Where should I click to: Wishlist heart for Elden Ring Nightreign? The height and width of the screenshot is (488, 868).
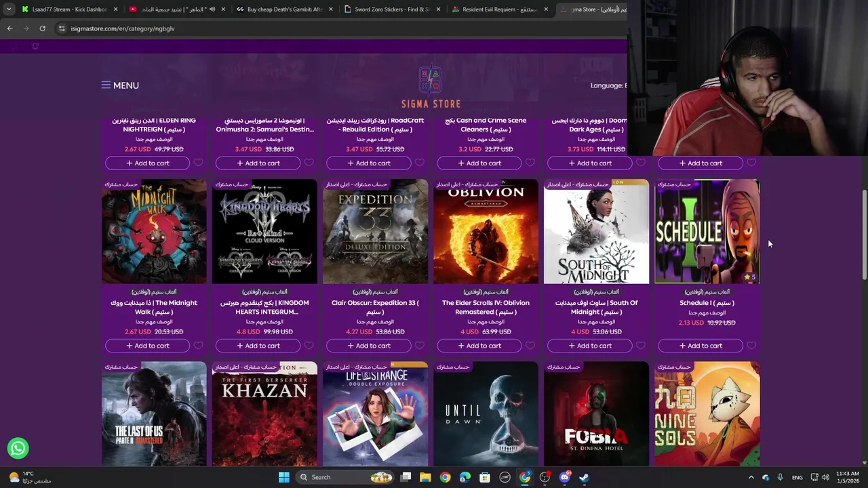click(198, 163)
